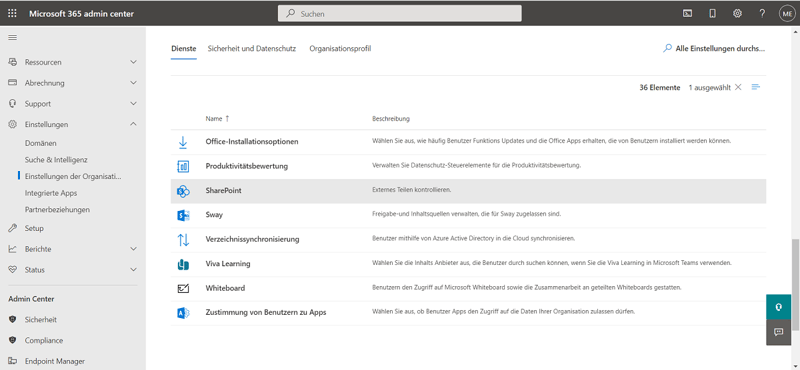This screenshot has width=800, height=370.
Task: Sort list by the Name column header
Action: [217, 118]
